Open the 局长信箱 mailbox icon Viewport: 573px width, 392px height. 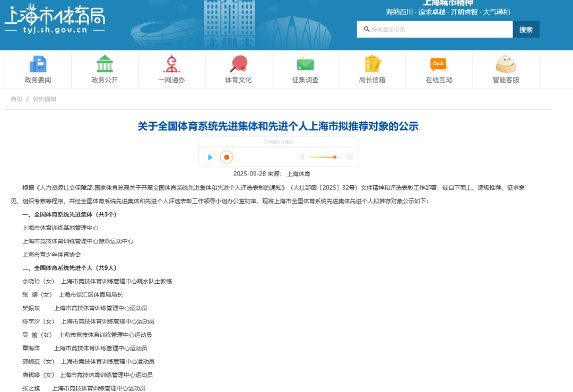coord(371,69)
